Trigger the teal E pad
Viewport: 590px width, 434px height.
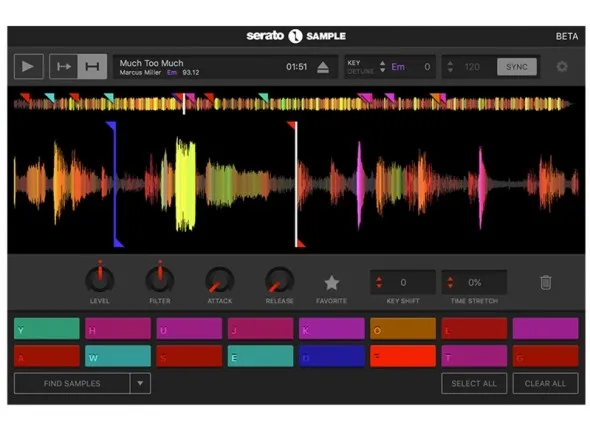(x=260, y=356)
